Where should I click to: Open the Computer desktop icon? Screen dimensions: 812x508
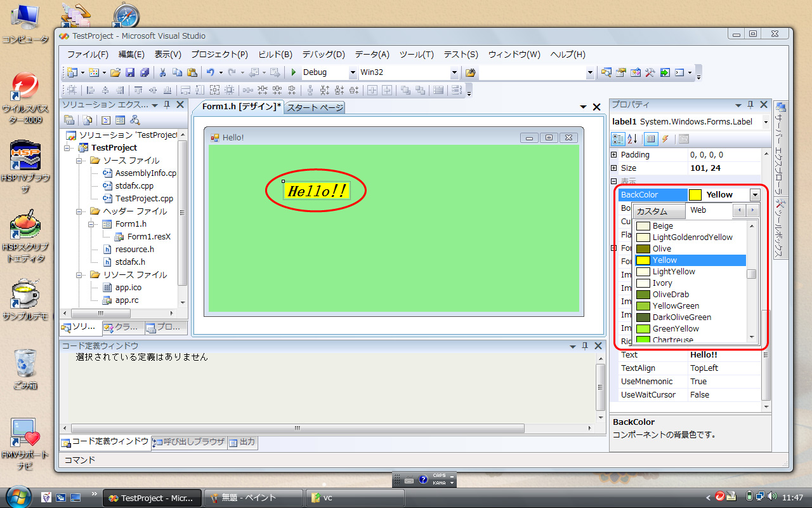24,25
